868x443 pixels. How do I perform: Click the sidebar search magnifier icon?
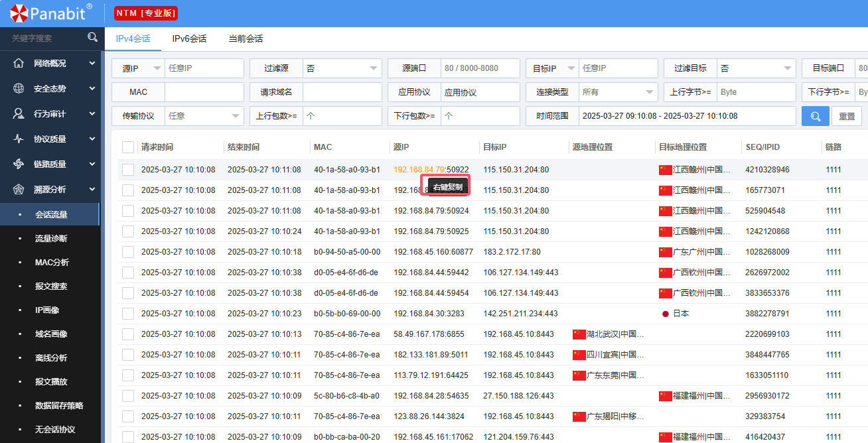[92, 37]
